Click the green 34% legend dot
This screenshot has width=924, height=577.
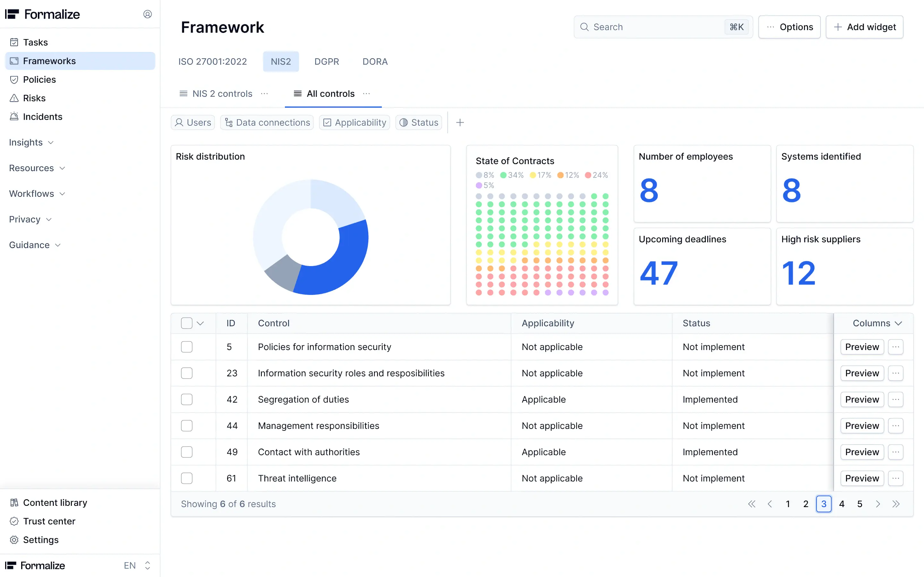tap(503, 175)
